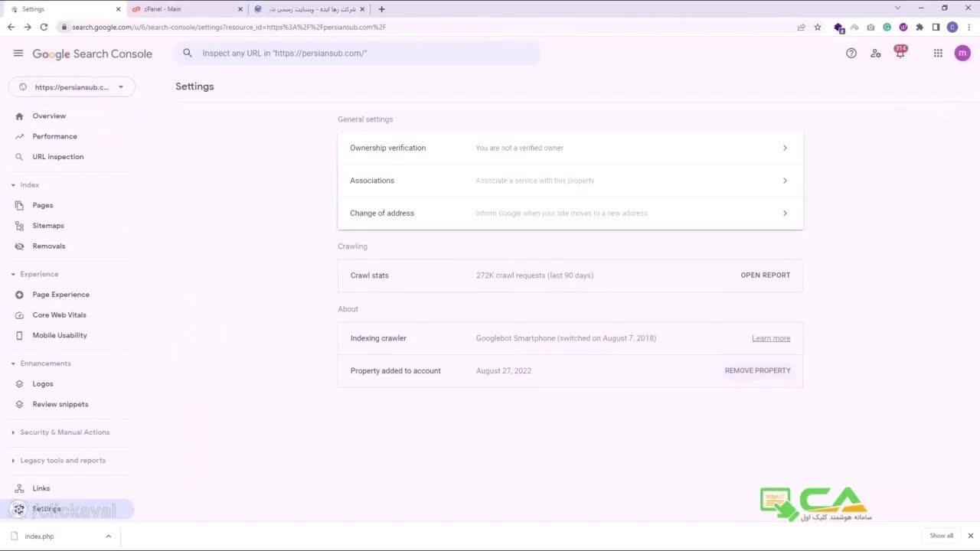
Task: Collapse the Index section in the sidebar
Action: (x=13, y=185)
